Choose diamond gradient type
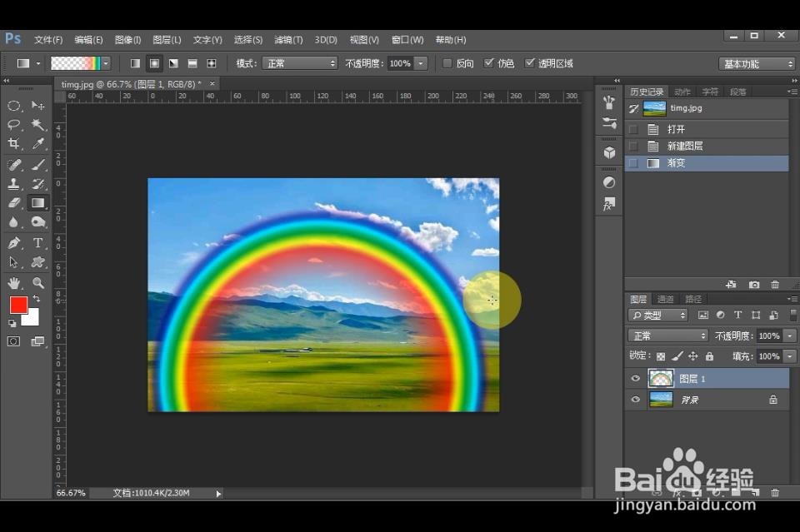This screenshot has width=800, height=532. (211, 64)
